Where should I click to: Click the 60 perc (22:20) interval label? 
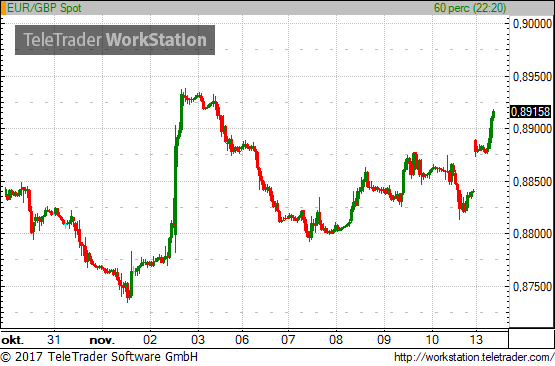tap(470, 8)
